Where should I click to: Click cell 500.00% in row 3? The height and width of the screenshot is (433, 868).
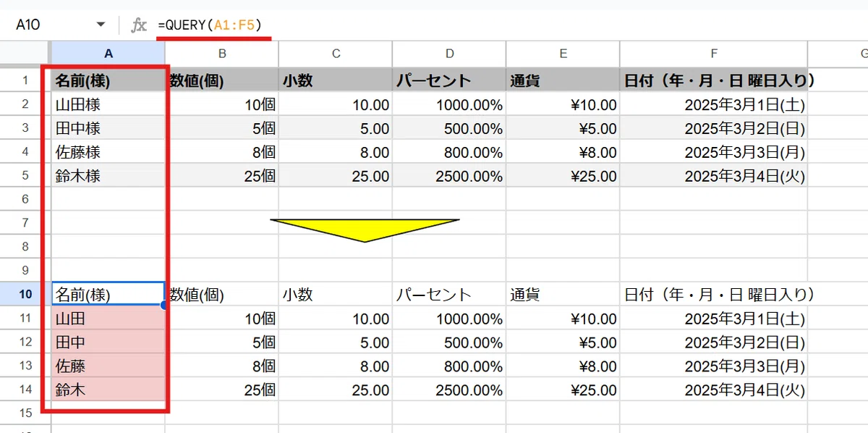449,128
